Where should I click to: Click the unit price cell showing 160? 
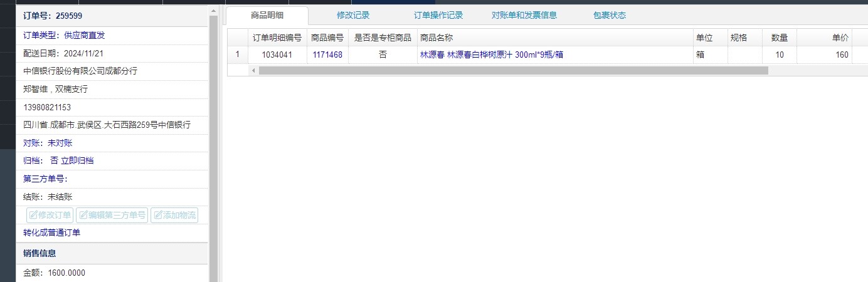coord(825,55)
